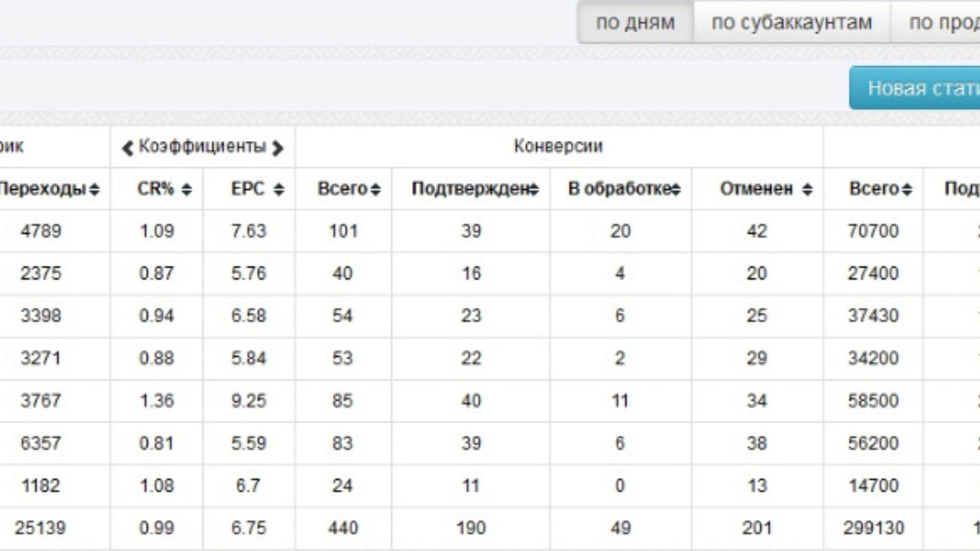Show previous columns with left Коэффициенты chevron

point(127,148)
